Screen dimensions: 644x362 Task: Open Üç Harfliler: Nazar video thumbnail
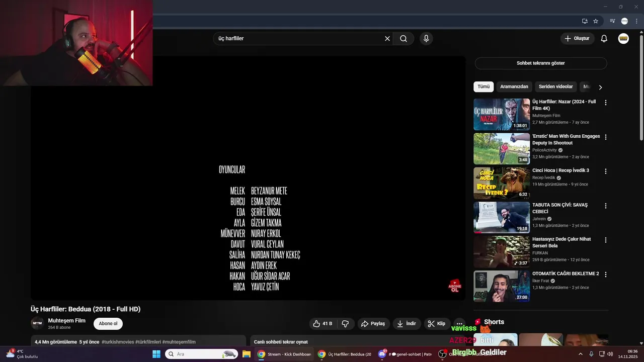[x=502, y=115]
